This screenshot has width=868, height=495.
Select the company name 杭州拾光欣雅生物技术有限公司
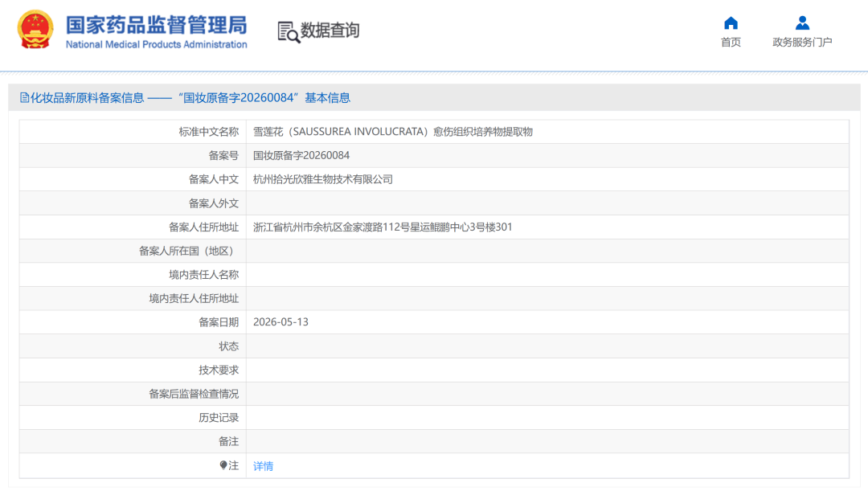[x=323, y=179]
